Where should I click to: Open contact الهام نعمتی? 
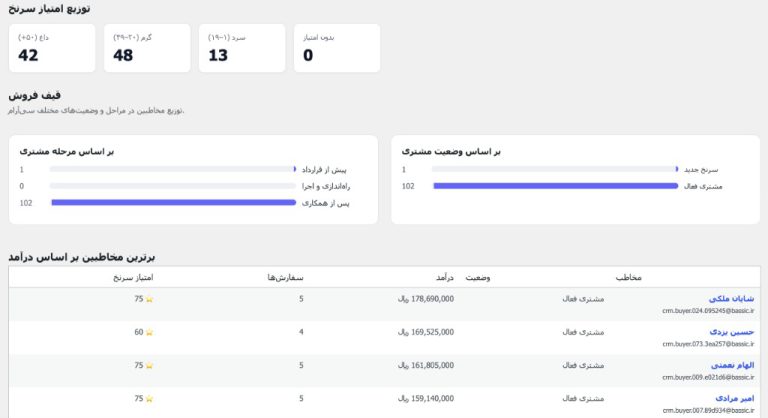point(732,365)
